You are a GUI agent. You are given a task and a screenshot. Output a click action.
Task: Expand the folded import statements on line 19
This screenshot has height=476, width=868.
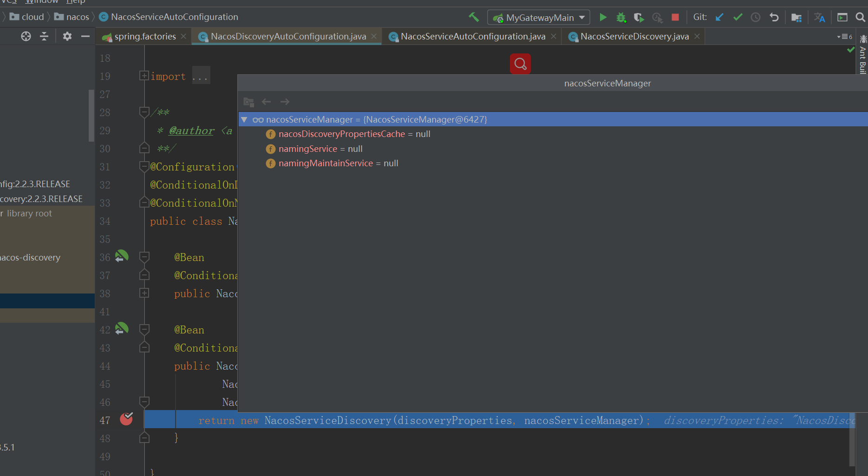tap(144, 75)
